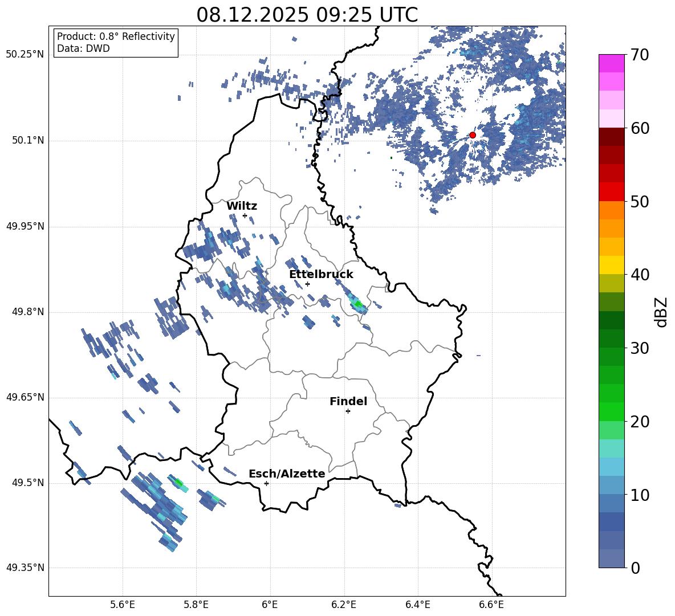Click the Wiltz station cross marker
The height and width of the screenshot is (616, 675).
pos(245,215)
